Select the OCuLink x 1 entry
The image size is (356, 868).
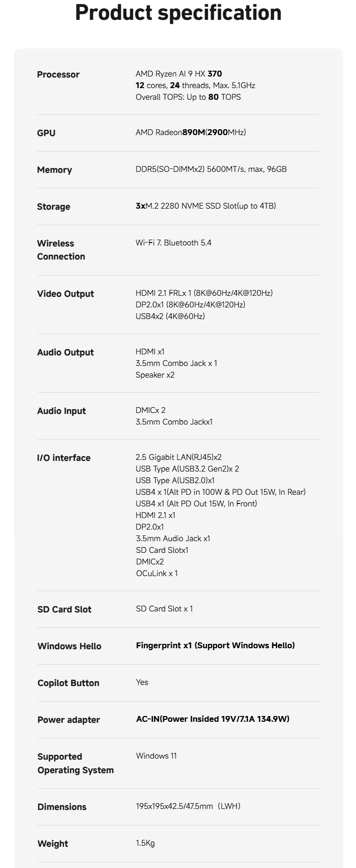[157, 573]
